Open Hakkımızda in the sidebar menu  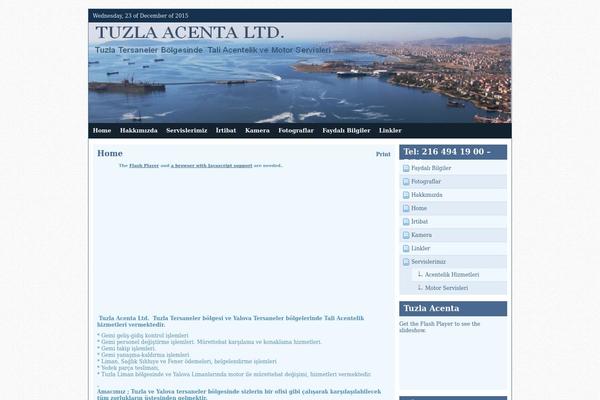pyautogui.click(x=427, y=195)
